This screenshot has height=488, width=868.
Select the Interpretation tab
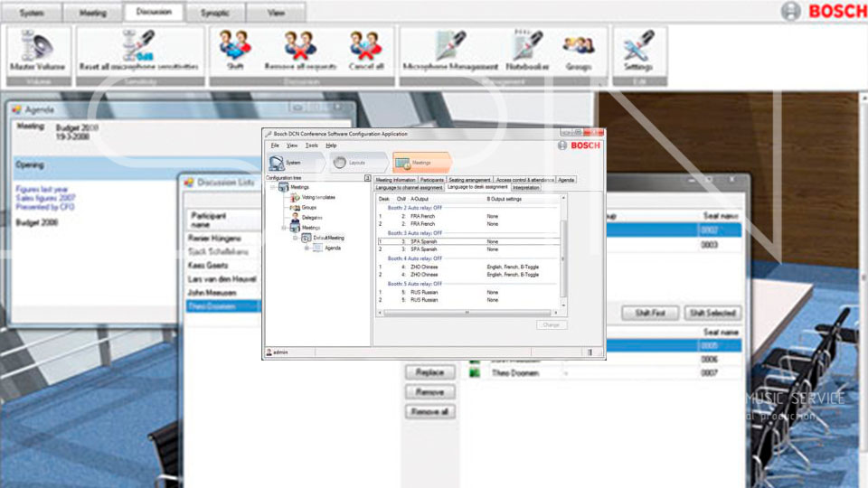(x=526, y=188)
